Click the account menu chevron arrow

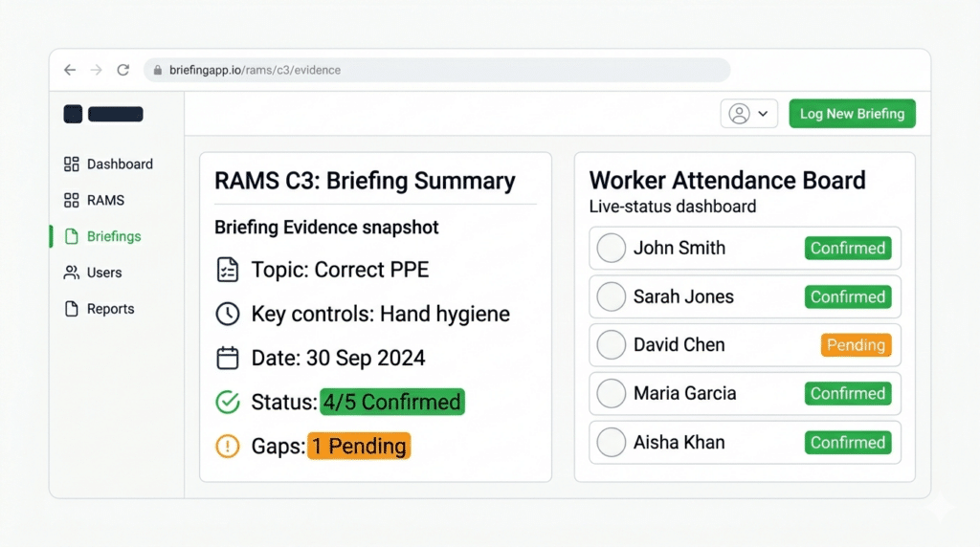[763, 114]
